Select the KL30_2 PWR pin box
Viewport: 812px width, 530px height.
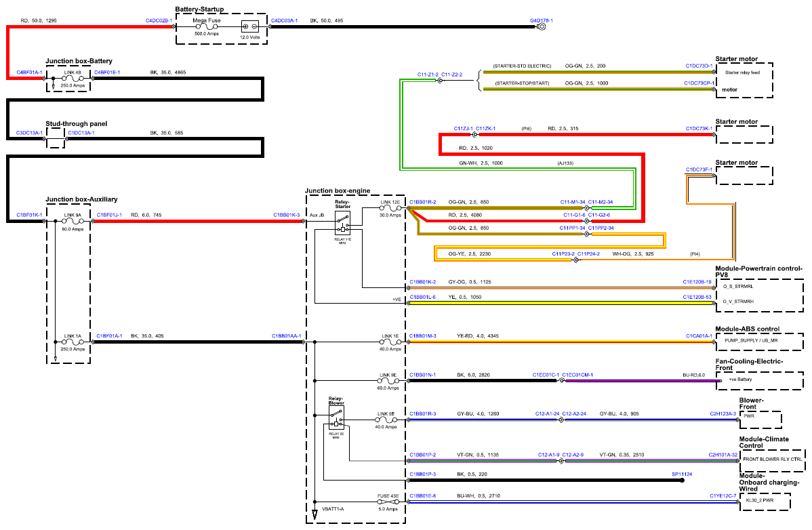click(x=765, y=502)
